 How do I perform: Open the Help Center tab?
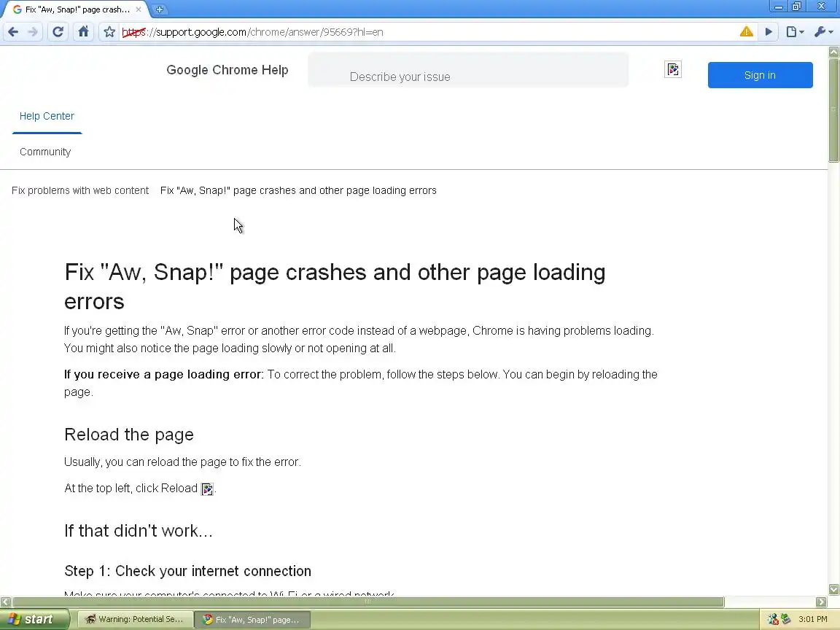tap(47, 116)
